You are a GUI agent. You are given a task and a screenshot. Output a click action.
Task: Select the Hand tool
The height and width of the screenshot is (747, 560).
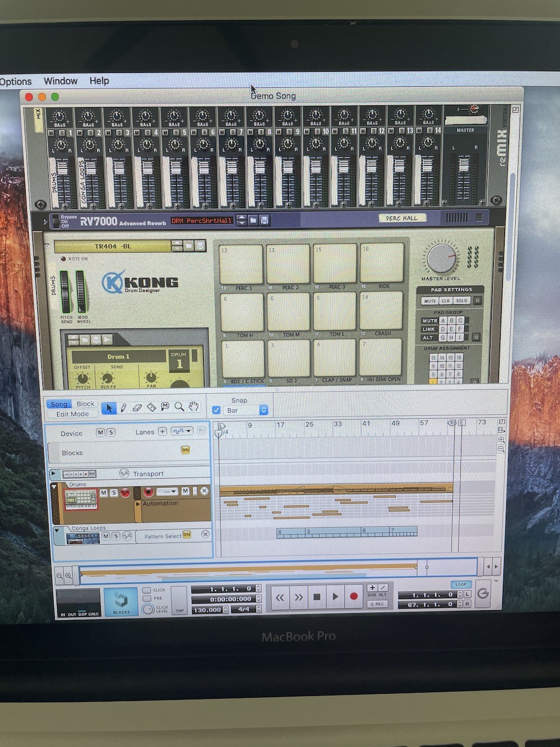(194, 406)
